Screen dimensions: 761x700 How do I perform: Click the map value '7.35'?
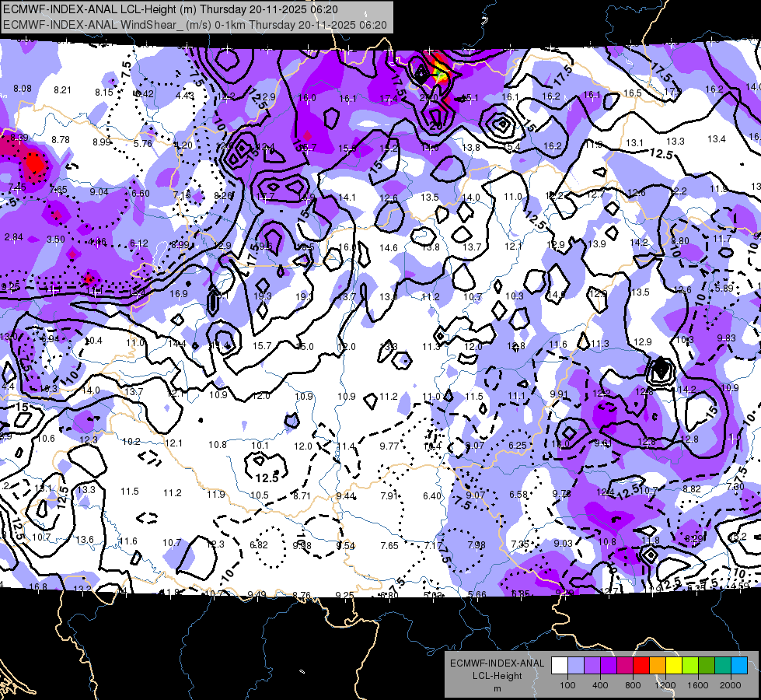[520, 544]
